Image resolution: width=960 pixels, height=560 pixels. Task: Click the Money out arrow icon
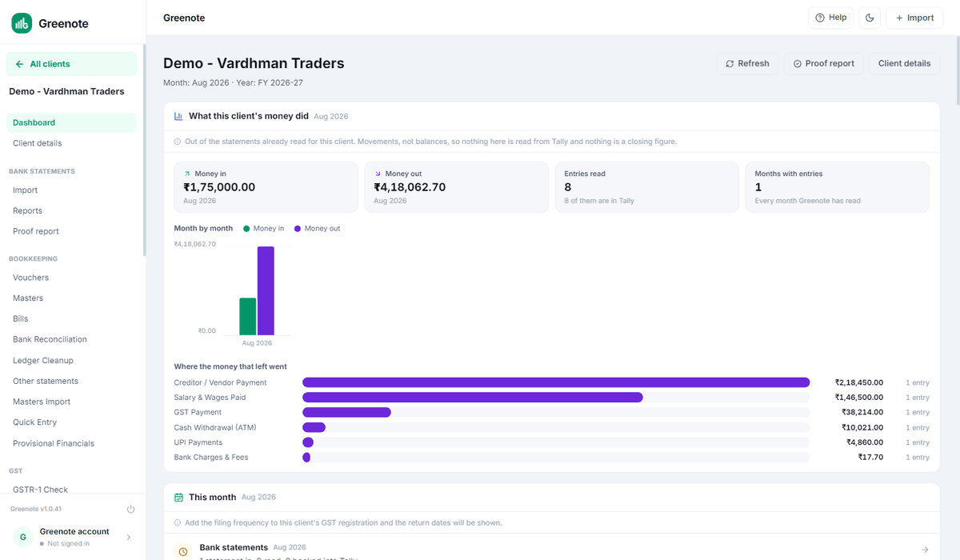pyautogui.click(x=378, y=174)
